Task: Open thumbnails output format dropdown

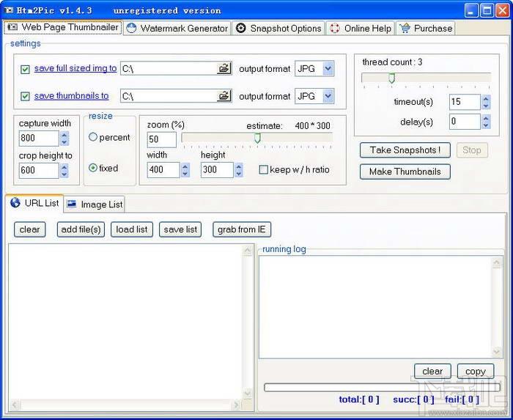Action: pos(328,96)
